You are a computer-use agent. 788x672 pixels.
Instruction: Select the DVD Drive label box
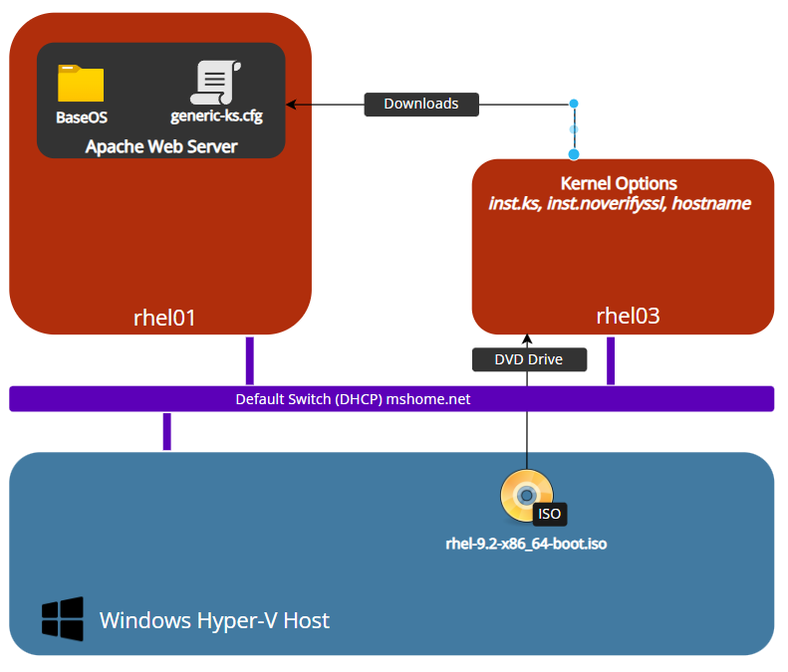point(529,359)
